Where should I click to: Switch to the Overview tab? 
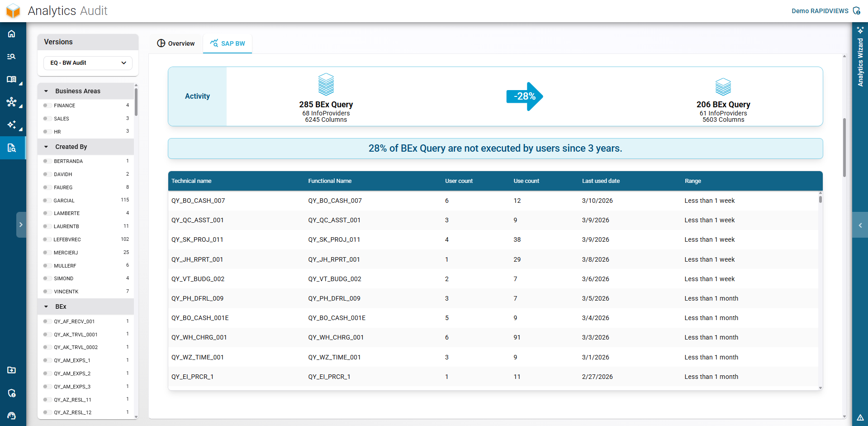point(176,43)
